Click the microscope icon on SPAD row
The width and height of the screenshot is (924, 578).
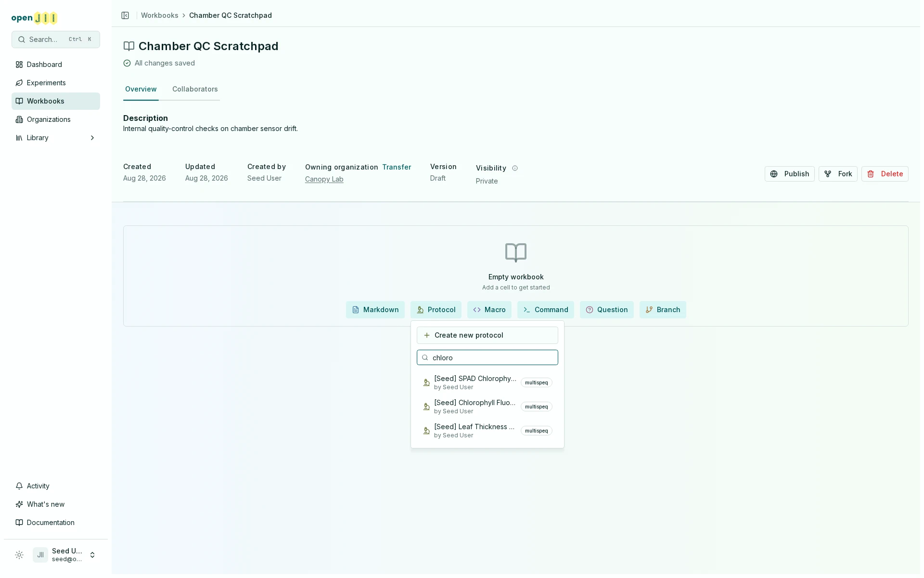(x=426, y=382)
